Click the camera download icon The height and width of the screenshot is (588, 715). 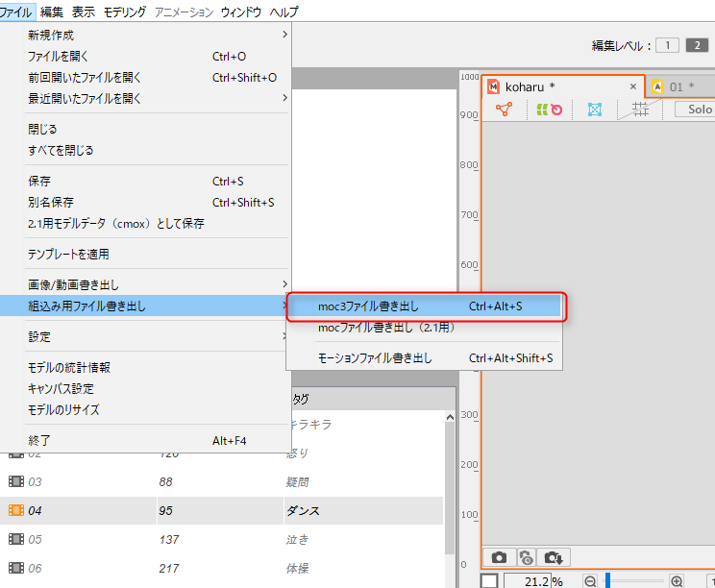(x=554, y=557)
